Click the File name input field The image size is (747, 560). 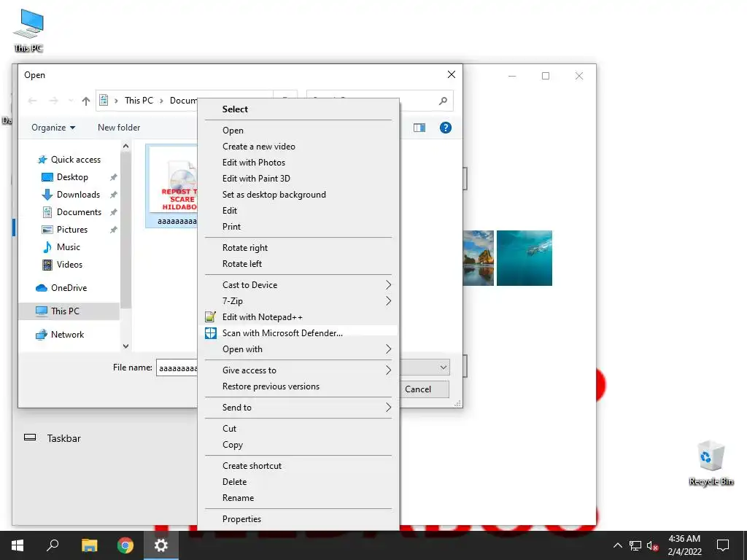(x=177, y=367)
